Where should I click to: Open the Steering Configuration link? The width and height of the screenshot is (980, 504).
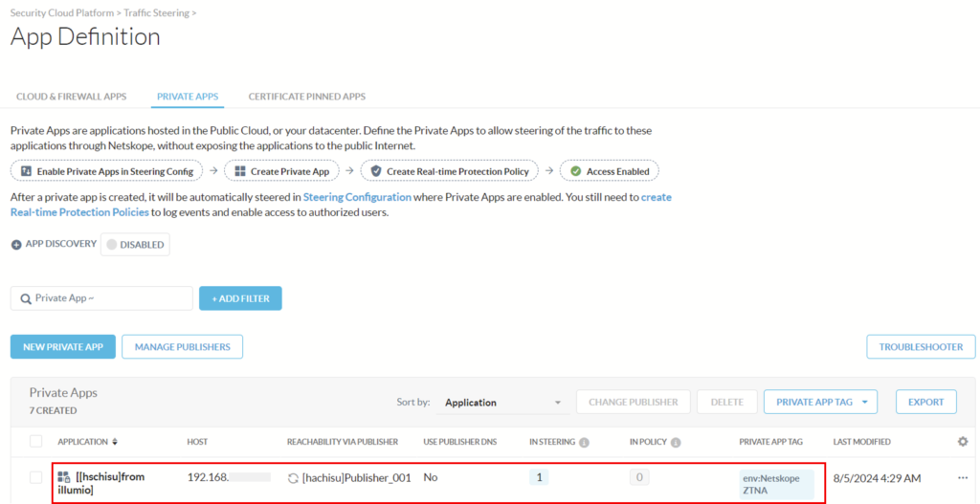click(x=357, y=197)
